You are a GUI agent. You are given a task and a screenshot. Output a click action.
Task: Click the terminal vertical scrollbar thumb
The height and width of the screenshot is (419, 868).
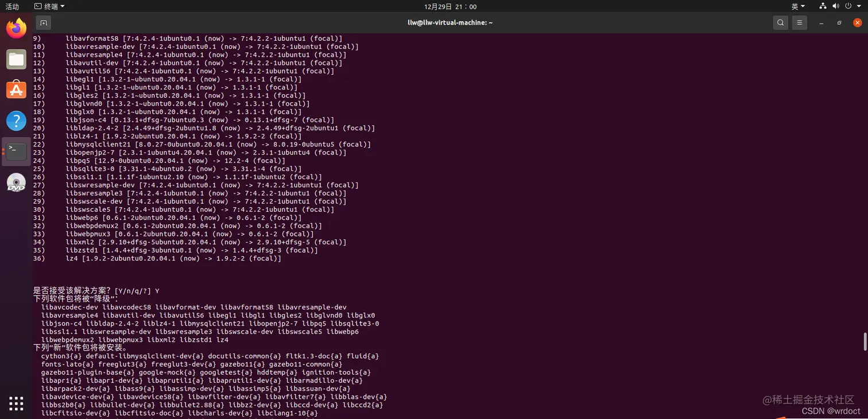865,341
